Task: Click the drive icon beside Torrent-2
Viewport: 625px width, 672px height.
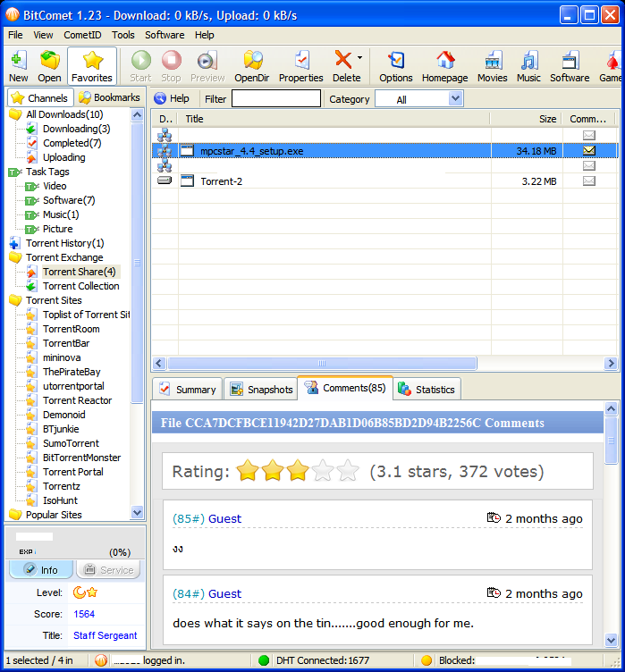Action: pyautogui.click(x=165, y=181)
